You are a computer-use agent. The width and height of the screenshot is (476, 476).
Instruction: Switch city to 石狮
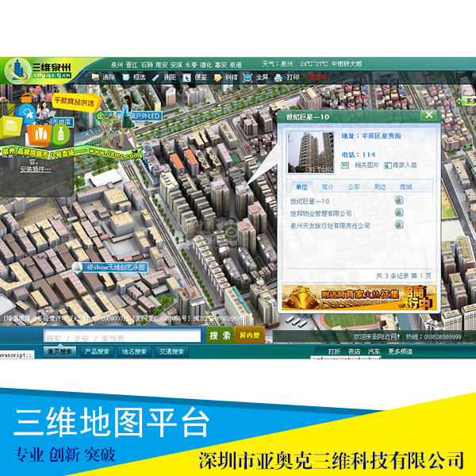coord(147,65)
